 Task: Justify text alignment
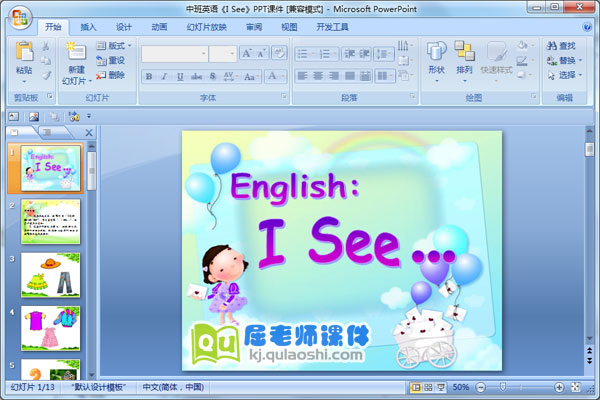(349, 76)
